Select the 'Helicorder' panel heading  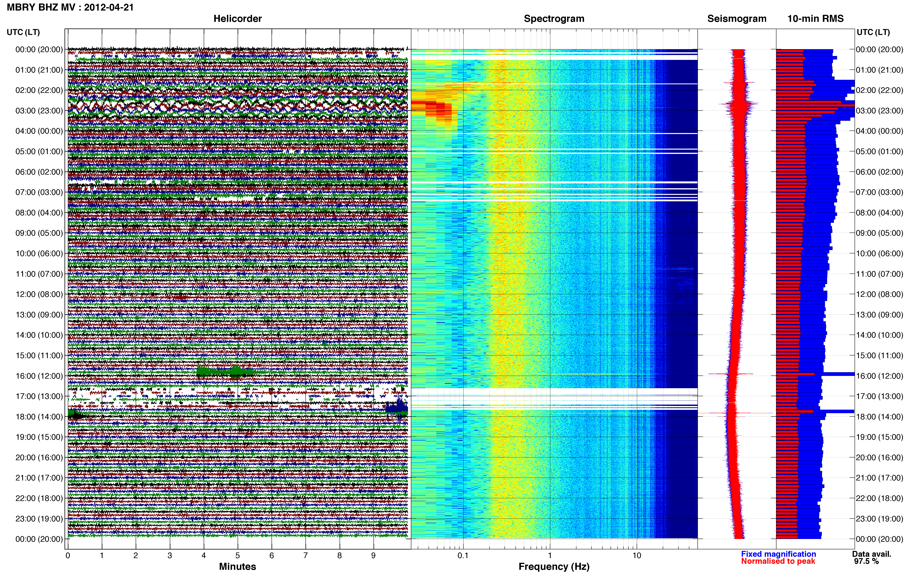click(238, 19)
